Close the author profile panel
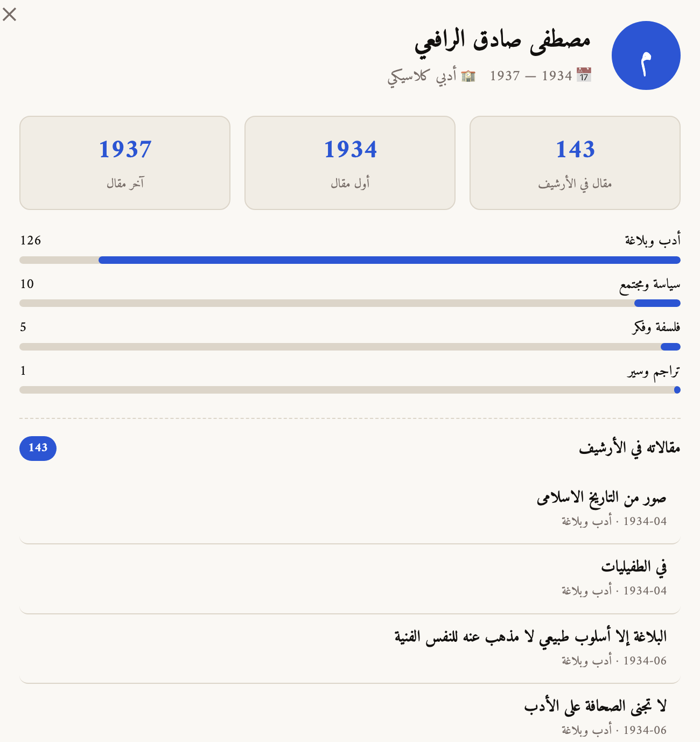Viewport: 700px width, 742px height. point(10,15)
